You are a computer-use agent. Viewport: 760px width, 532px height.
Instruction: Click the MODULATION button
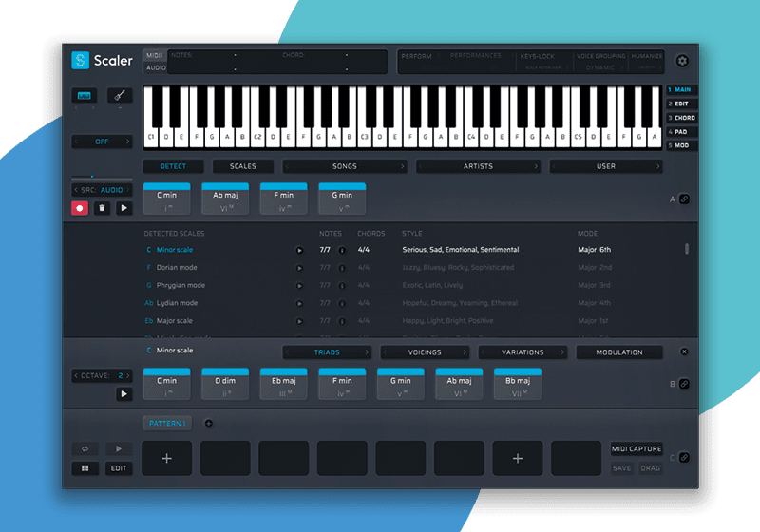pos(619,352)
